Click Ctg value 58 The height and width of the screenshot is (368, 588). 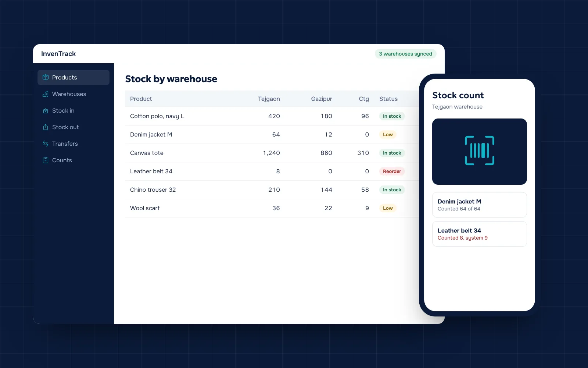[365, 190]
